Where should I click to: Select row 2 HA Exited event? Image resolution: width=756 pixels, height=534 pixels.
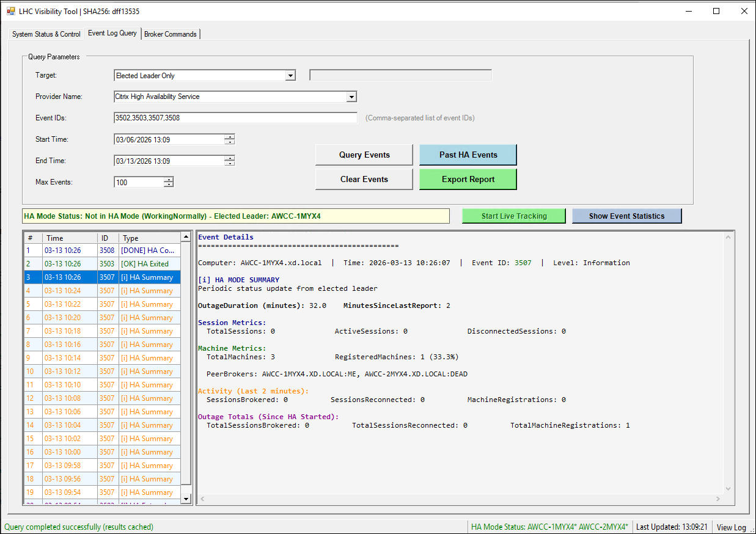(x=102, y=264)
